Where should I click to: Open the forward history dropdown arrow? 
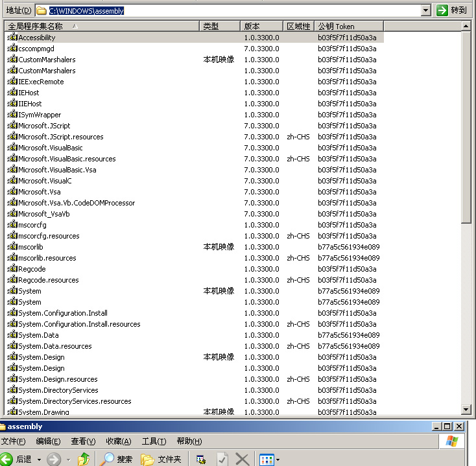click(x=69, y=460)
